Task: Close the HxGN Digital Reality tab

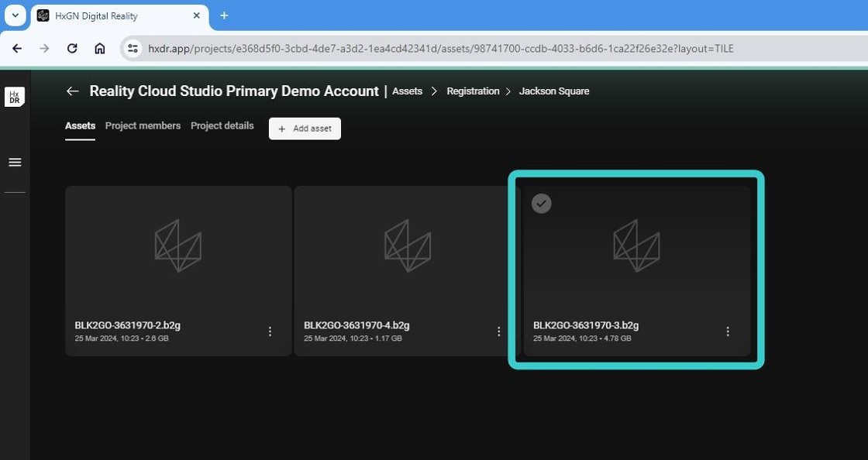Action: pos(197,16)
